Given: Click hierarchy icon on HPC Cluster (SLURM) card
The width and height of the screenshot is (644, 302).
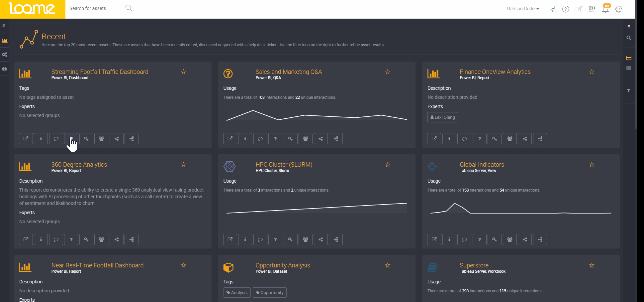Looking at the screenshot, I should (336, 239).
